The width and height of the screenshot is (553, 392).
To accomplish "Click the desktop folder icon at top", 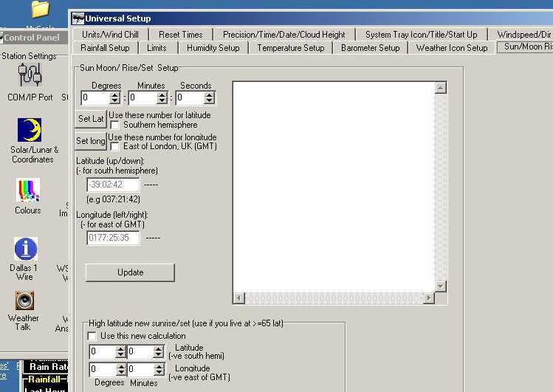I will click(x=41, y=9).
